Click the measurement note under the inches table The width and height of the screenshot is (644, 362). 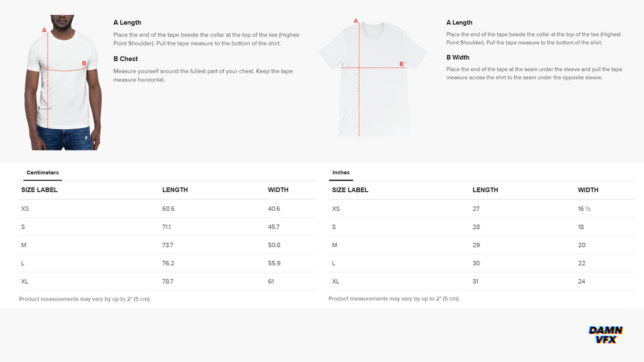393,299
